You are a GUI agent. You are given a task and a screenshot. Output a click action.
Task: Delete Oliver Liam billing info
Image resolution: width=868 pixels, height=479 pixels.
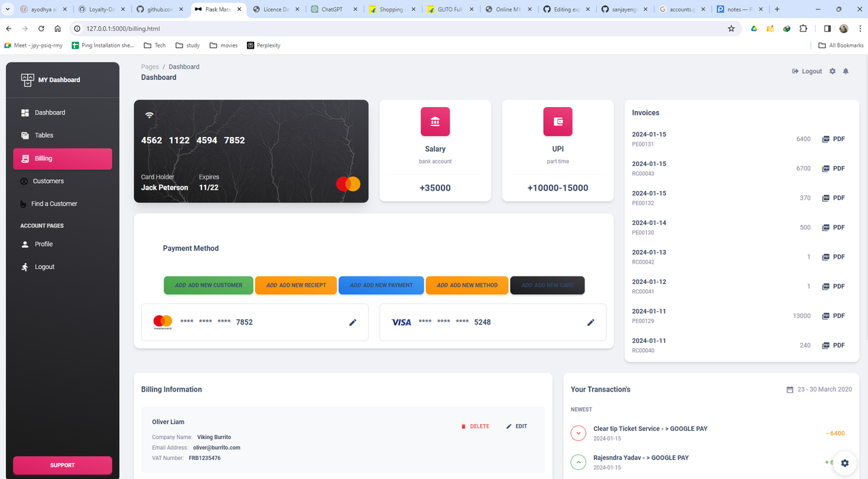pyautogui.click(x=475, y=426)
